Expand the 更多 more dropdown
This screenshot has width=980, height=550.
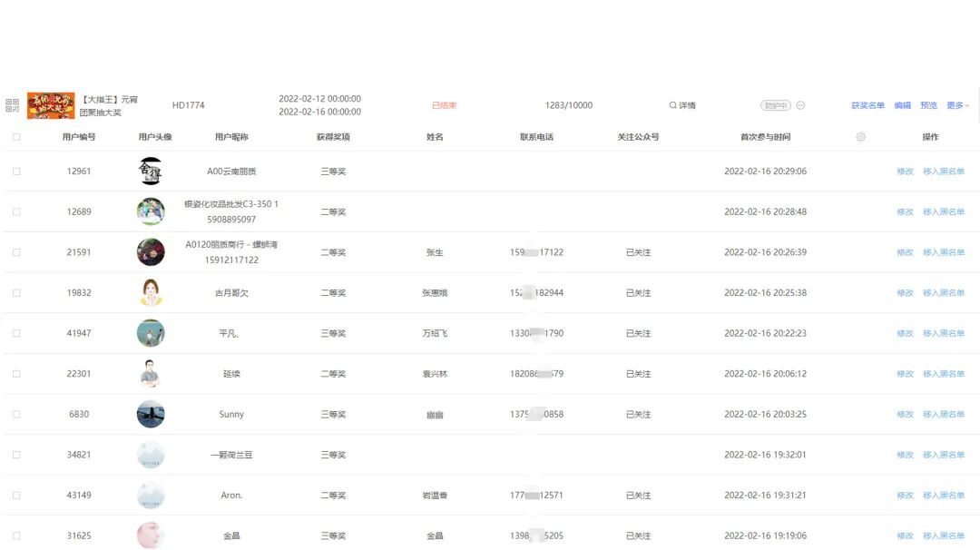[x=957, y=105]
